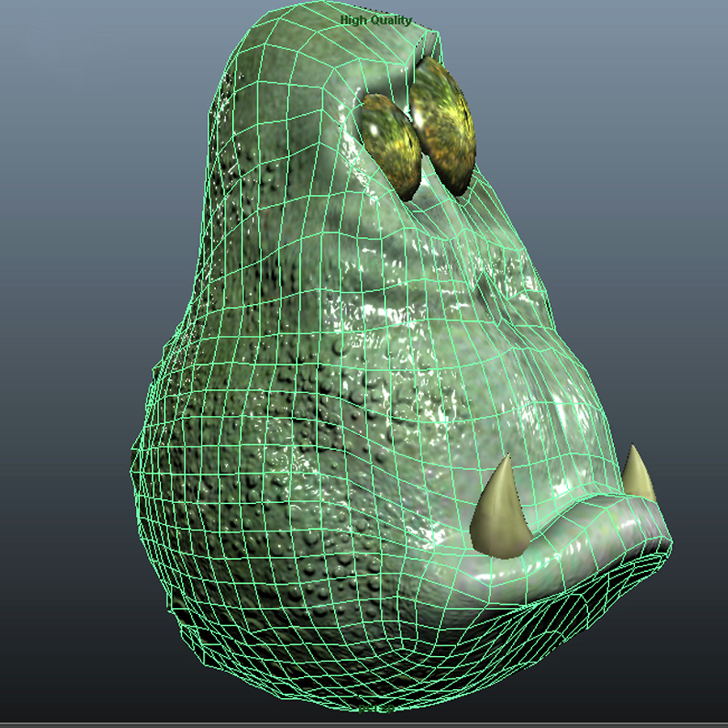Image resolution: width=728 pixels, height=728 pixels.
Task: Select the smaller tusk near the snout tip
Action: point(638,473)
